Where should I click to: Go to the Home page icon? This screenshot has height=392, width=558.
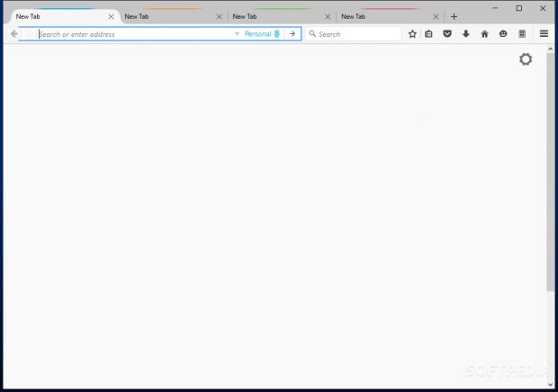tap(484, 34)
